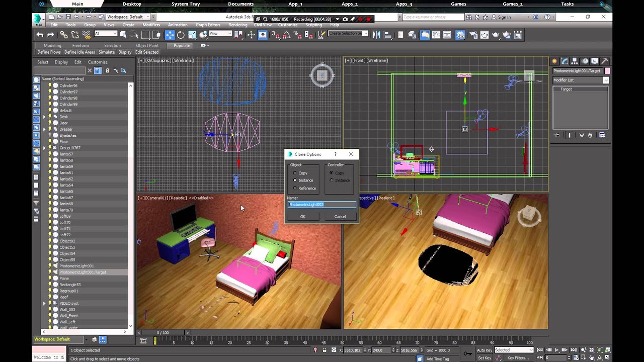
Task: Open the Animation menu
Action: (x=178, y=25)
